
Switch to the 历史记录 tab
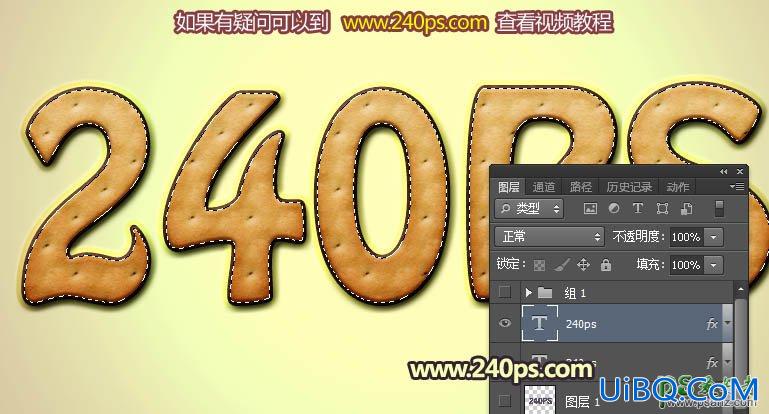[629, 187]
